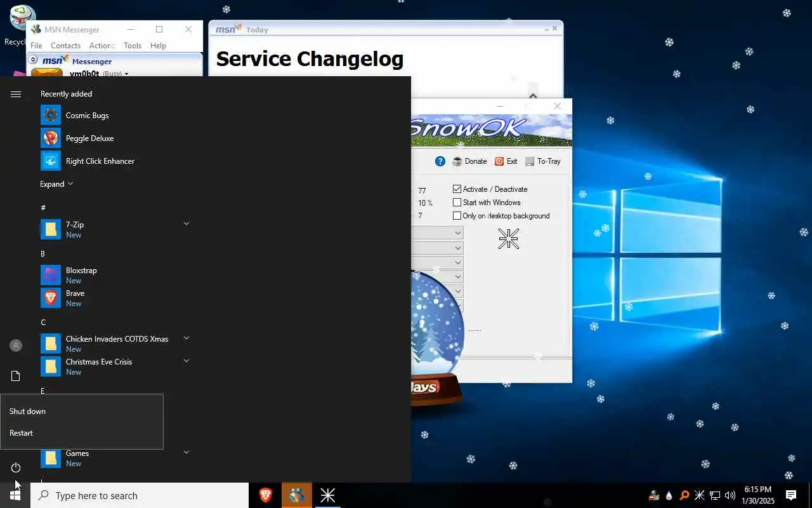Click the B letter header in app list

[43, 254]
